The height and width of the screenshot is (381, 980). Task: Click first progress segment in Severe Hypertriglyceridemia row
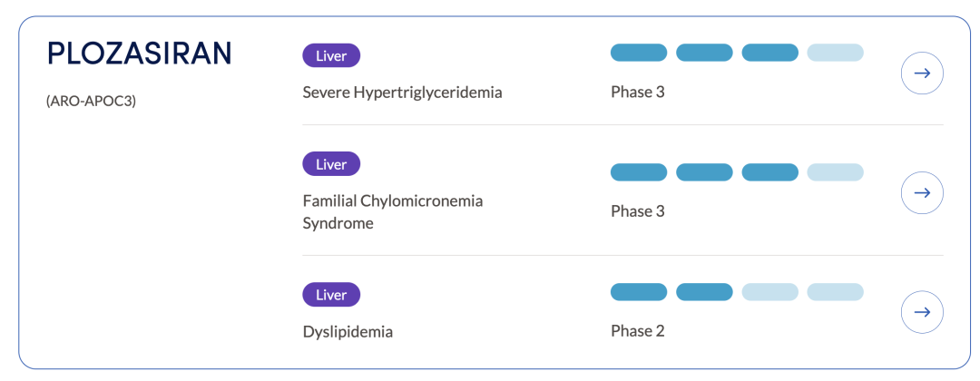point(639,53)
